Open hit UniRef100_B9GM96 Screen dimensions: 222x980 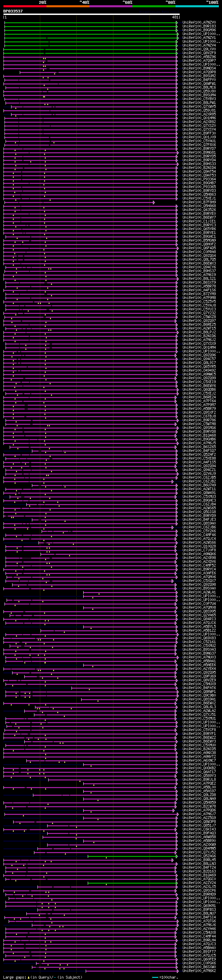(x=199, y=30)
